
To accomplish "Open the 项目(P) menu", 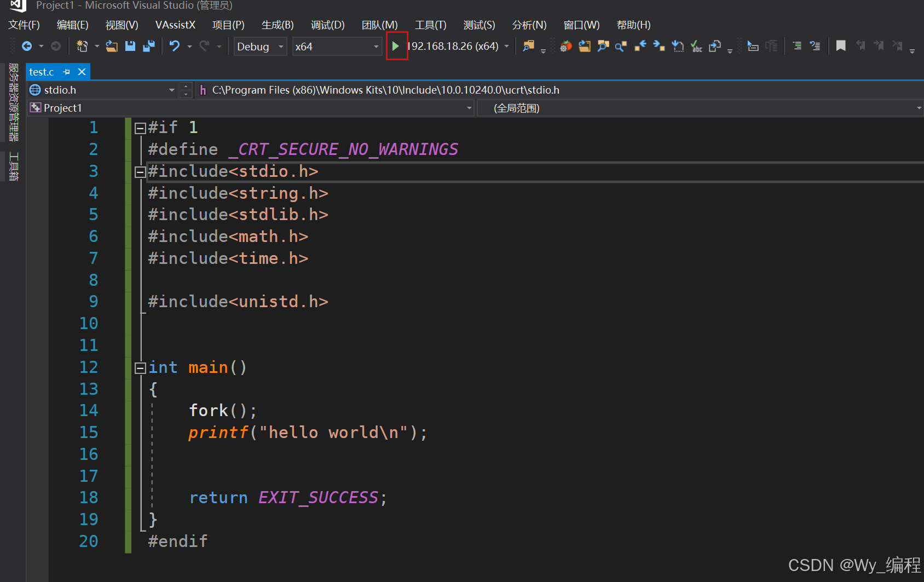I will [x=228, y=25].
